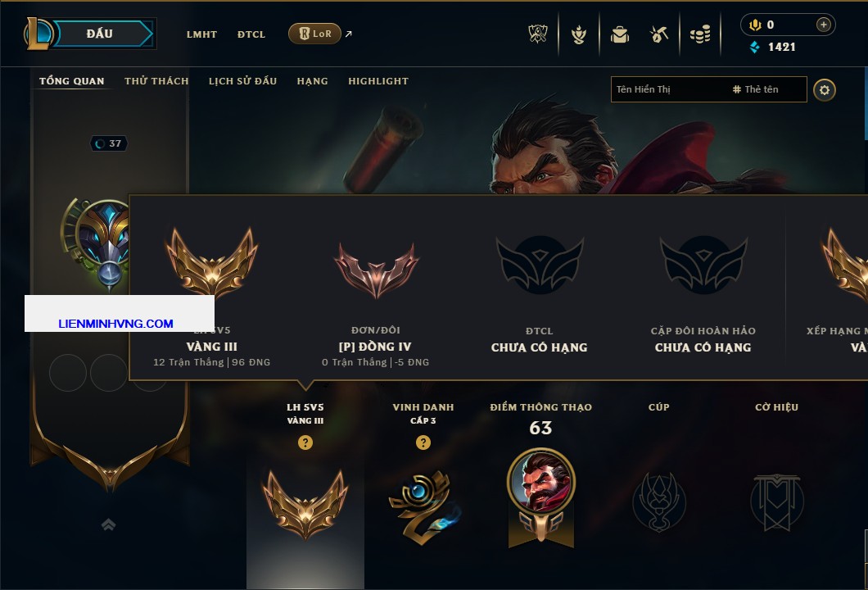
Task: Click the question mark under LH 5v5
Action: coord(305,442)
